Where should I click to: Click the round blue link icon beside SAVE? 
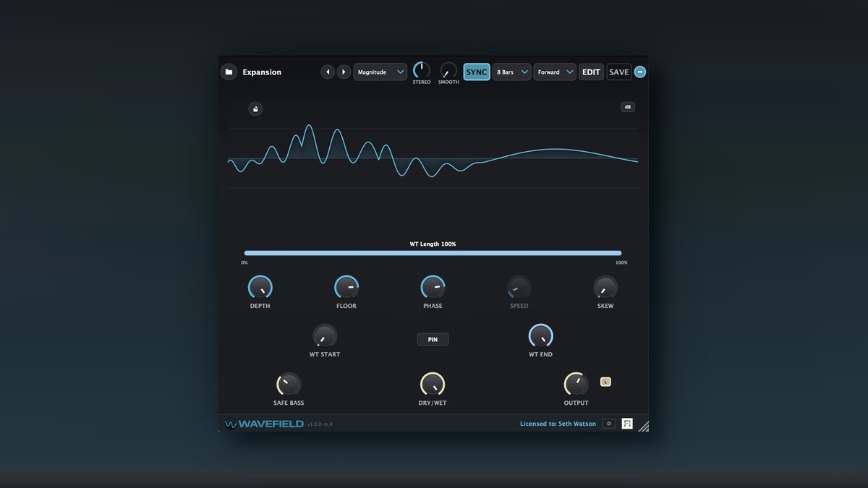640,72
